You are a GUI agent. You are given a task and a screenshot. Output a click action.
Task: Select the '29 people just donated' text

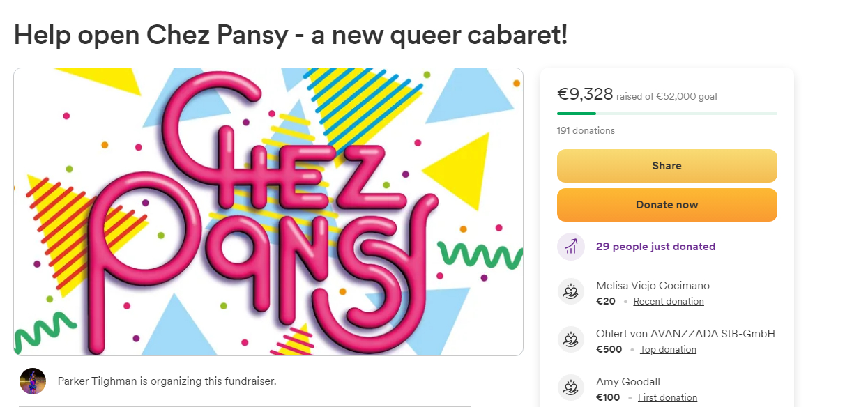tap(655, 247)
